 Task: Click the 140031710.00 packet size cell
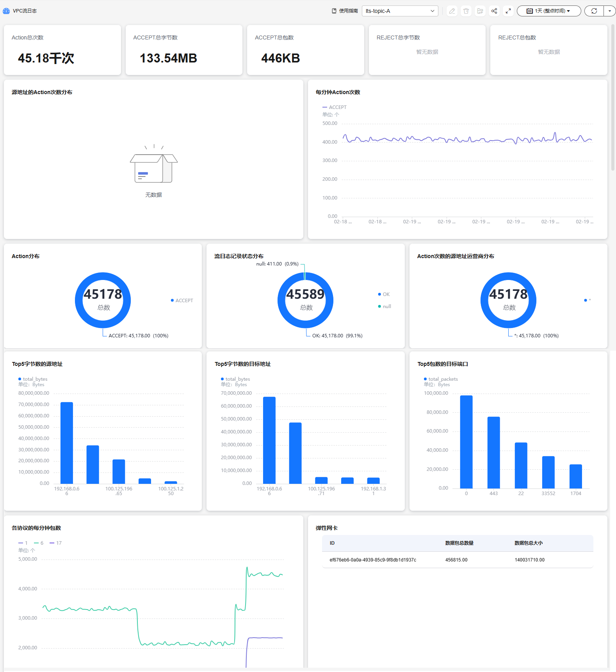(x=530, y=560)
